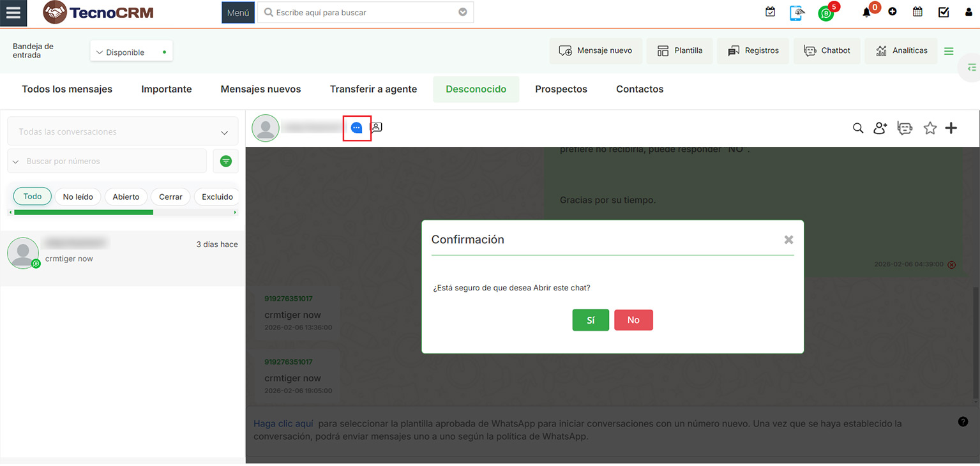Viewport: 980px width, 466px height.
Task: Select the Abierto filter chip
Action: point(126,197)
